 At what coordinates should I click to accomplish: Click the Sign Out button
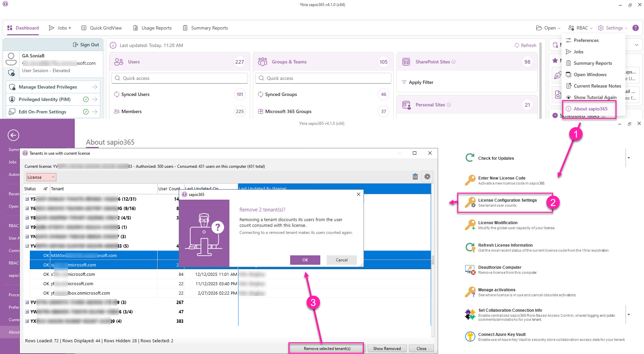(86, 45)
